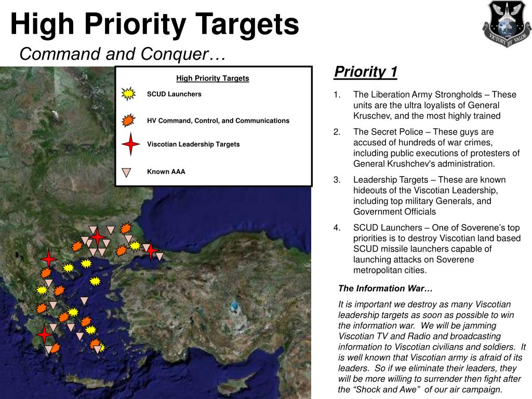532x399 pixels.
Task: Click the SCUD Launchers yellow burst legend icon
Action: pyautogui.click(x=128, y=94)
